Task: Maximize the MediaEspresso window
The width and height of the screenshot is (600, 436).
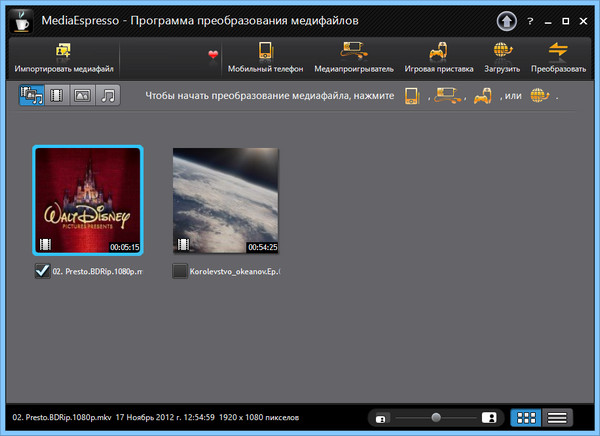Action: [x=566, y=21]
